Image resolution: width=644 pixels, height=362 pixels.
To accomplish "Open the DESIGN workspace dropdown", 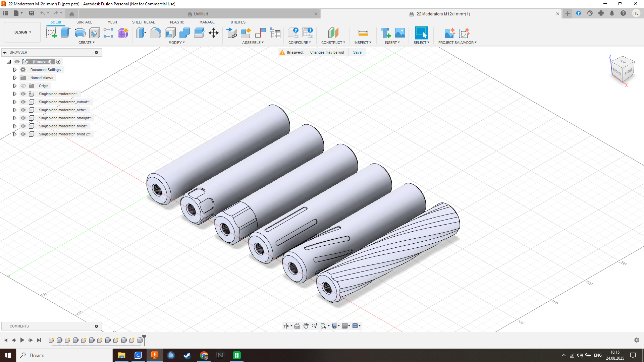I will click(x=22, y=32).
